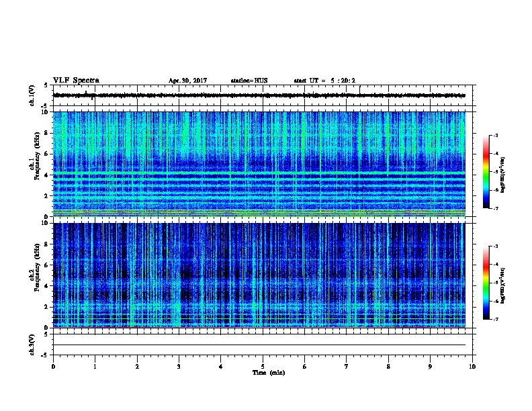Image resolution: width=532 pixels, height=411 pixels.
Task: Click the ch.2 PSD color scale bar
Action: point(486,283)
